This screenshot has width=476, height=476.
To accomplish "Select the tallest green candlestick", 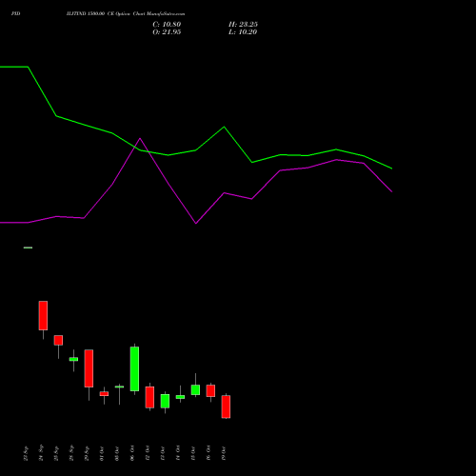I will point(134,368).
